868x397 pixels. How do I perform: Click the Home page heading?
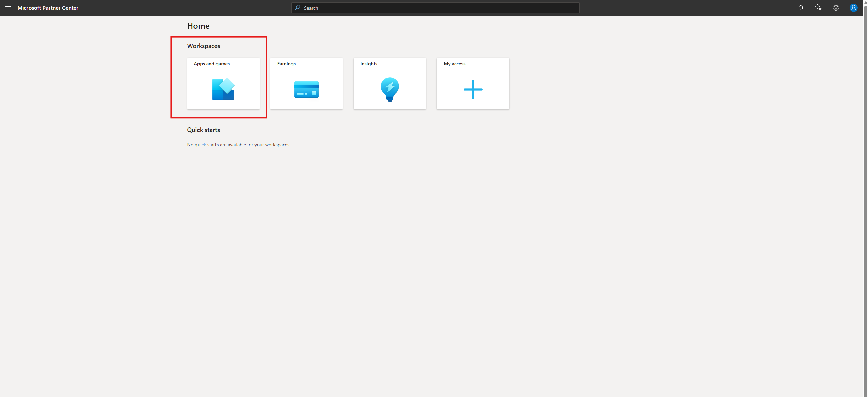tap(199, 26)
